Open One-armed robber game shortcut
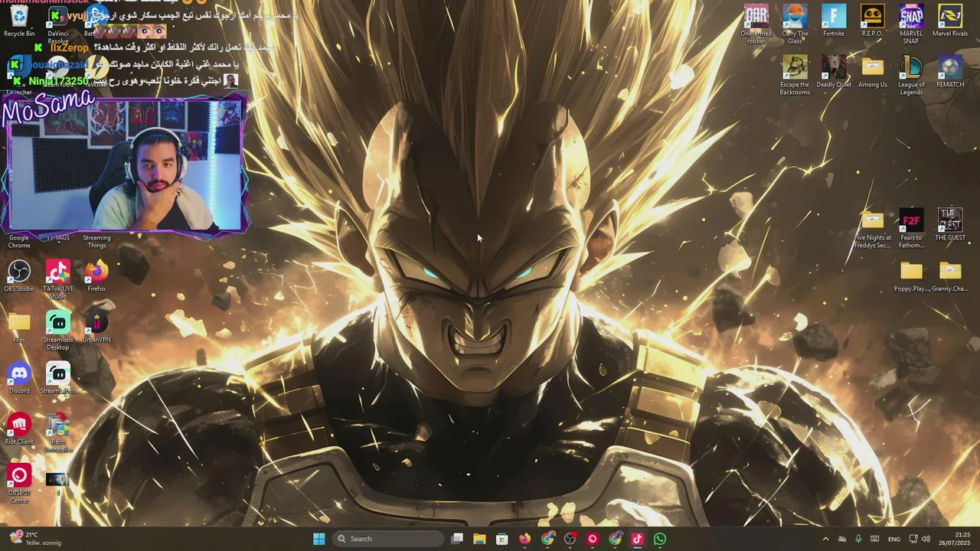The image size is (980, 551). (x=756, y=24)
